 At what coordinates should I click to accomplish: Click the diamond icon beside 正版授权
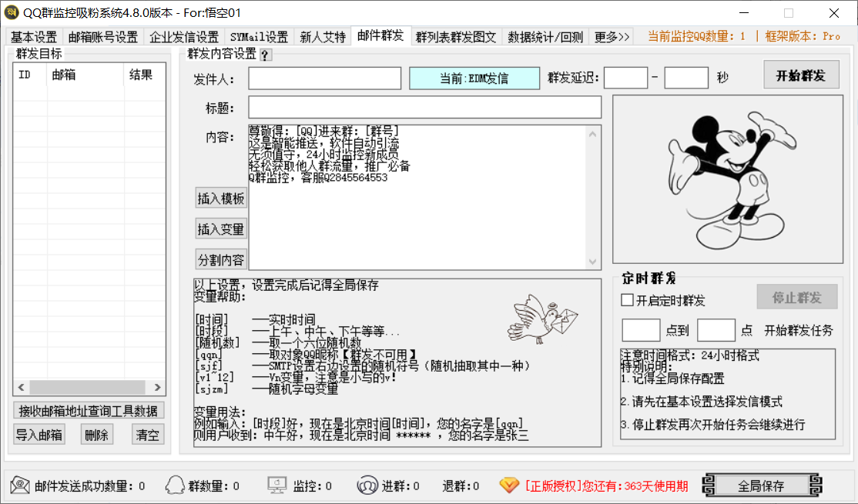click(509, 485)
